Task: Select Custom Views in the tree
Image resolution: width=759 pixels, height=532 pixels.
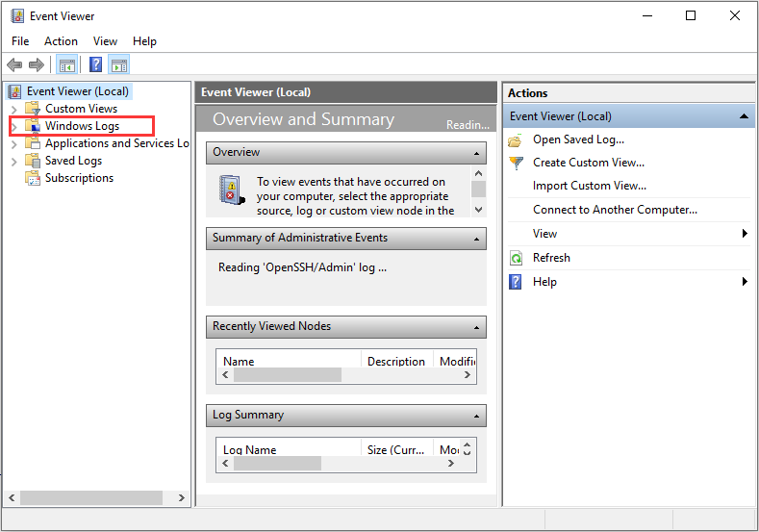Action: click(82, 109)
